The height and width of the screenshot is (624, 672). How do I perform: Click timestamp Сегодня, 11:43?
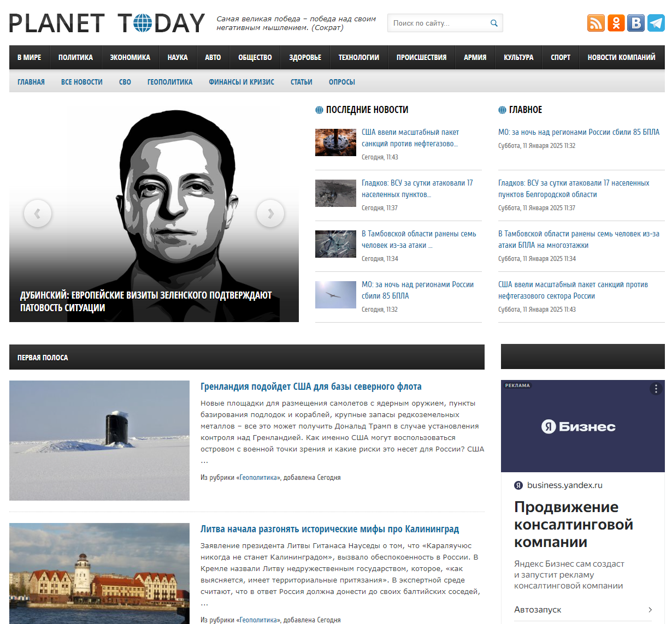380,157
